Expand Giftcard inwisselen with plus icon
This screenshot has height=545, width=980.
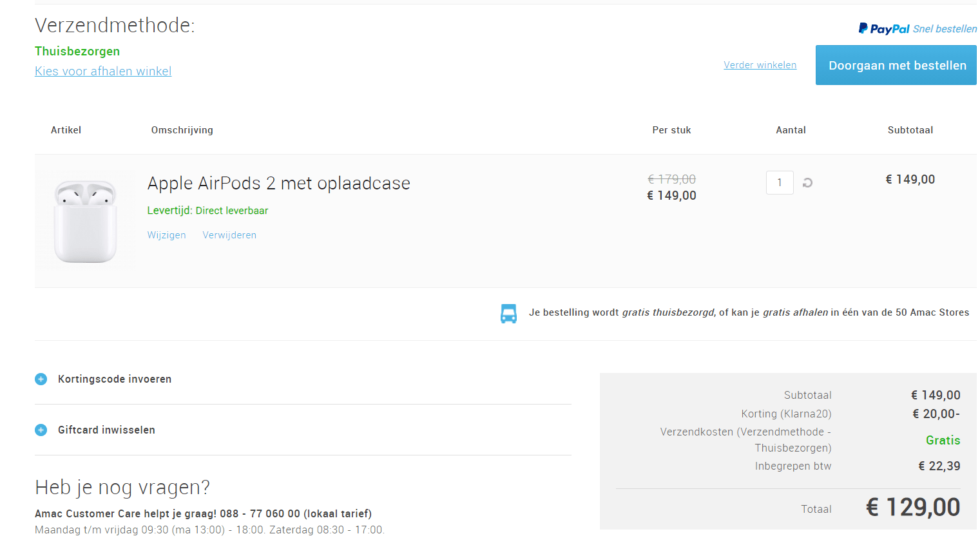coord(41,430)
